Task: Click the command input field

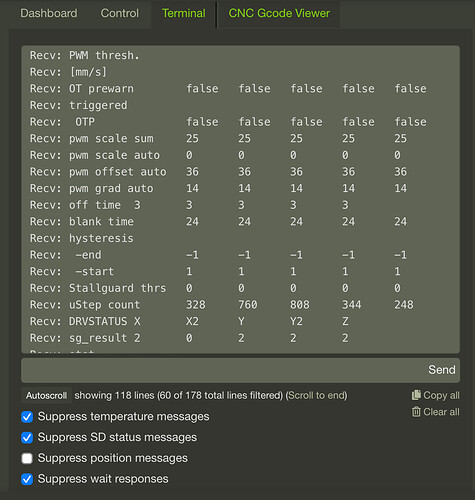Action: [x=223, y=370]
